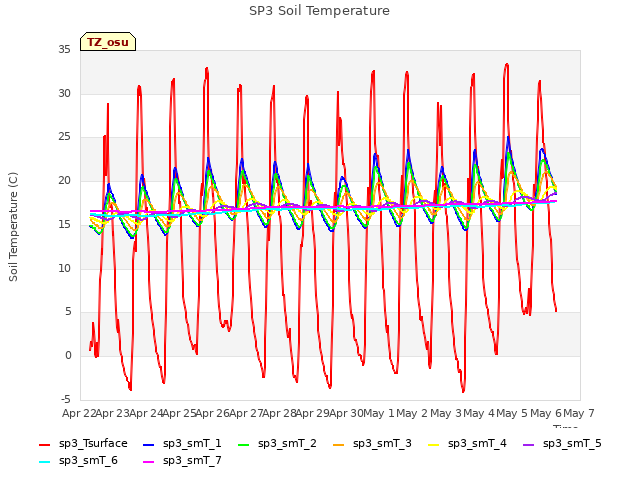Click the -5 y-axis tick label
The width and height of the screenshot is (640, 480).
pyautogui.click(x=66, y=399)
